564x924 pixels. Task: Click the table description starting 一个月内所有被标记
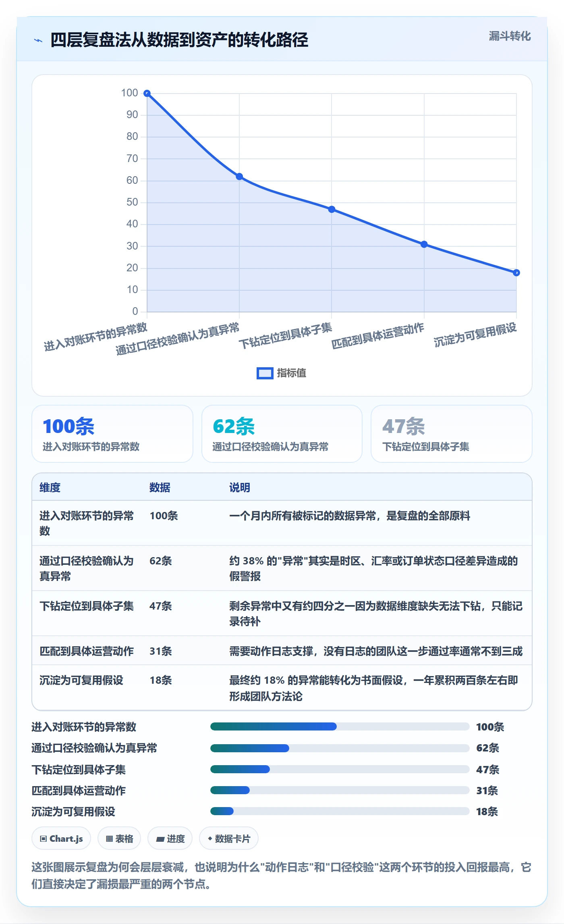click(350, 516)
